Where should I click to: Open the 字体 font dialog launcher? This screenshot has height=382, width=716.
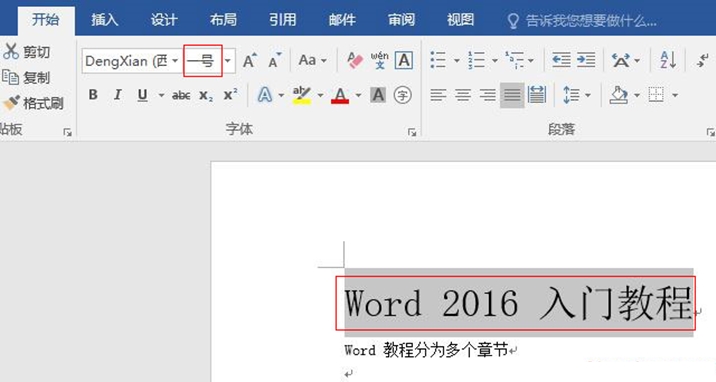coord(412,132)
